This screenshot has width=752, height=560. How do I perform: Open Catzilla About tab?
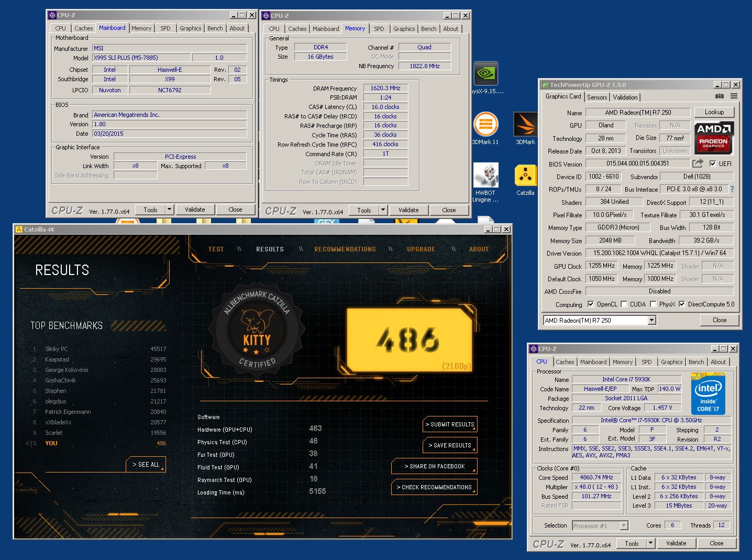(x=479, y=249)
